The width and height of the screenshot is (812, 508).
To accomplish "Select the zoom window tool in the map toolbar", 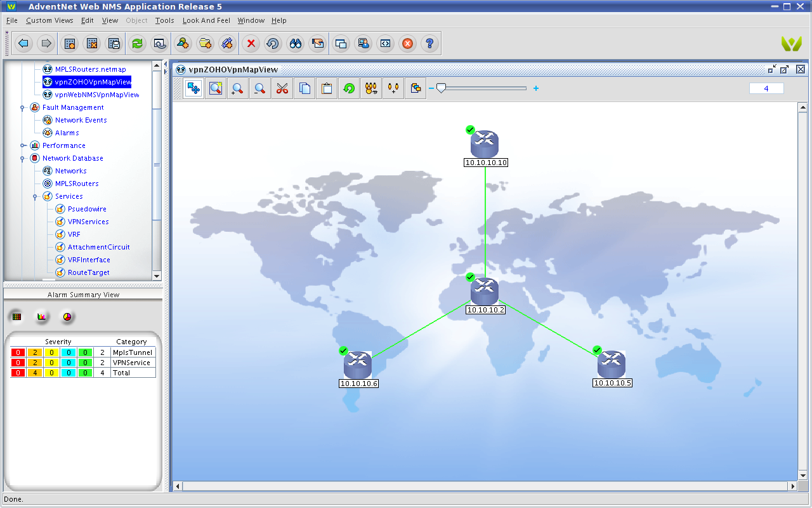I will pyautogui.click(x=216, y=89).
